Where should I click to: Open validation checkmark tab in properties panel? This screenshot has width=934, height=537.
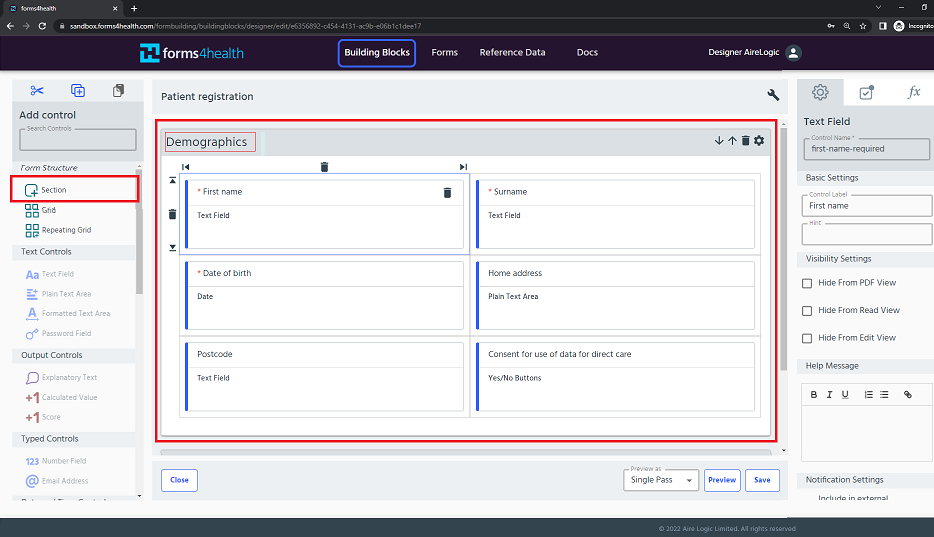[867, 92]
